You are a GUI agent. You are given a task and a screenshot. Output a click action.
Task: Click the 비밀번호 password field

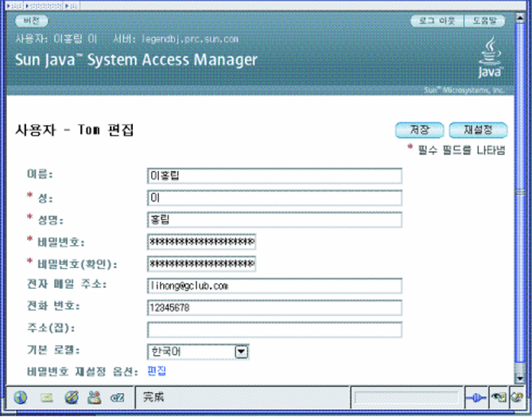tap(201, 242)
